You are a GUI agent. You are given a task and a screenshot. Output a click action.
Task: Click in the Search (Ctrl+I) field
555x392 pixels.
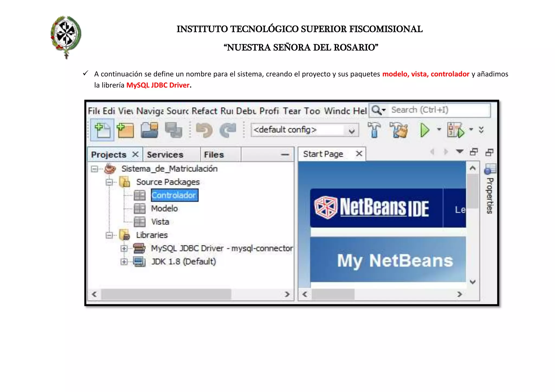click(439, 110)
